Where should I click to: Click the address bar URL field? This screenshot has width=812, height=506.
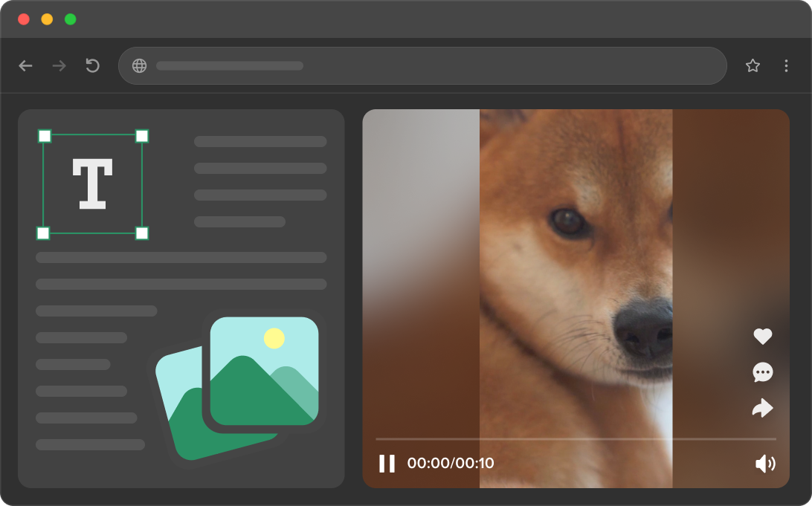tap(431, 65)
